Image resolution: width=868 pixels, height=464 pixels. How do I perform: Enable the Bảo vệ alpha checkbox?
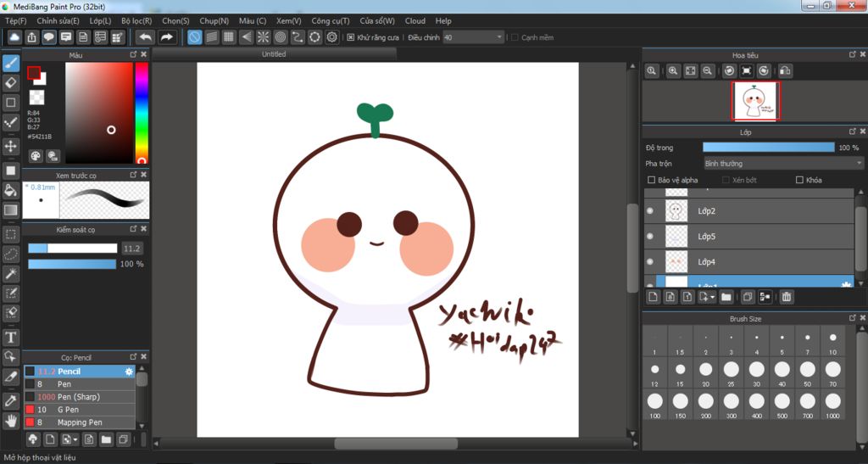tap(651, 180)
